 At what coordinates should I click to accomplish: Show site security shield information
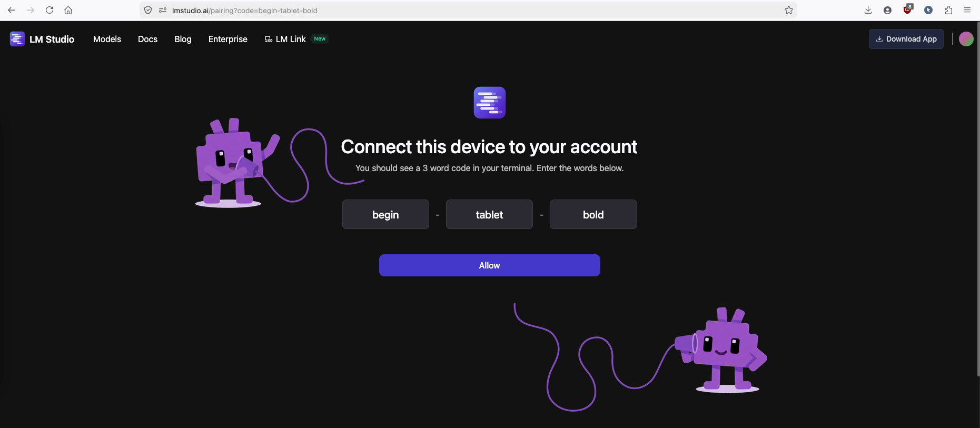pos(148,11)
